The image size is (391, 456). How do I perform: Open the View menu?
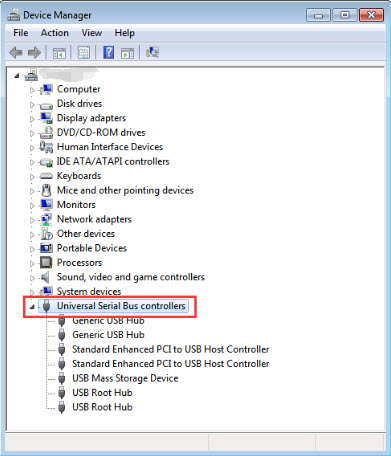click(92, 33)
